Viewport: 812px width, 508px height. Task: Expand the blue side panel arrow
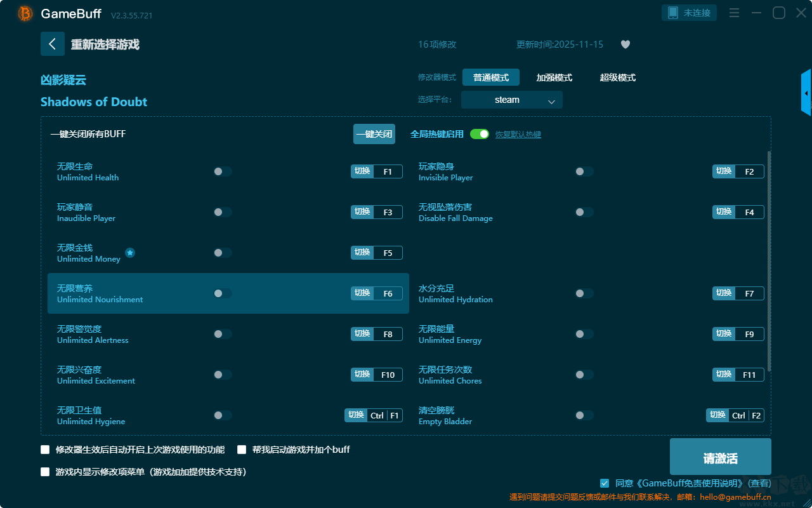[806, 93]
